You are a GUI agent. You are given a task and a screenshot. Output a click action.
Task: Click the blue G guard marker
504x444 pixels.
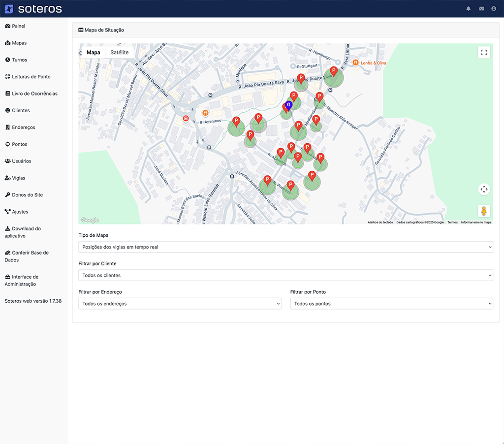pos(289,105)
